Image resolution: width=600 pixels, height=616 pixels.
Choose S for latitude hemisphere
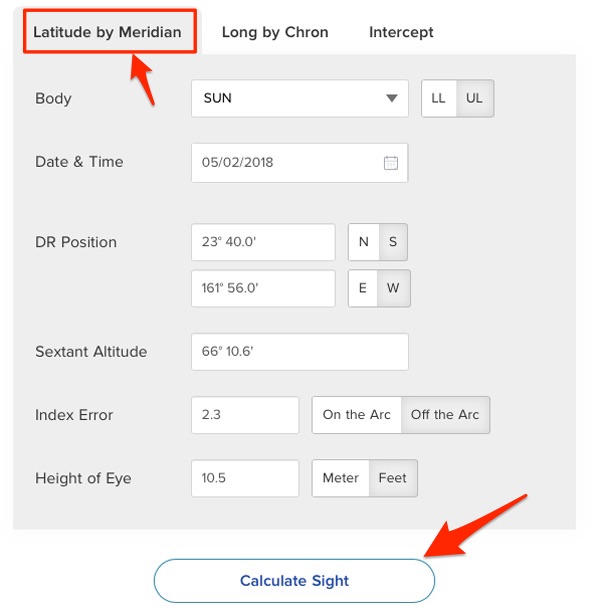[x=393, y=242]
